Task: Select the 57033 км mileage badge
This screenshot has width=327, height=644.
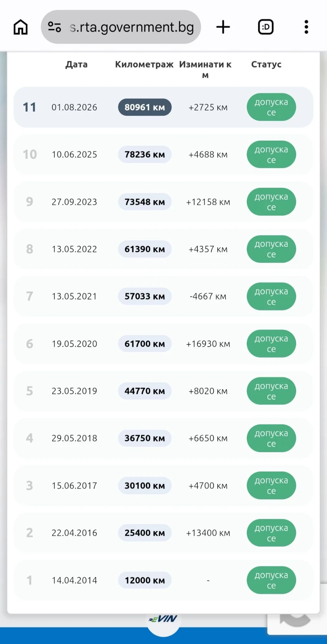Action: [145, 297]
